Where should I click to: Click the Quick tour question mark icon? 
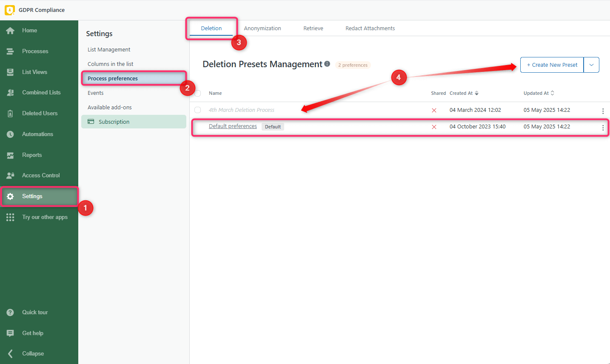[x=10, y=313]
